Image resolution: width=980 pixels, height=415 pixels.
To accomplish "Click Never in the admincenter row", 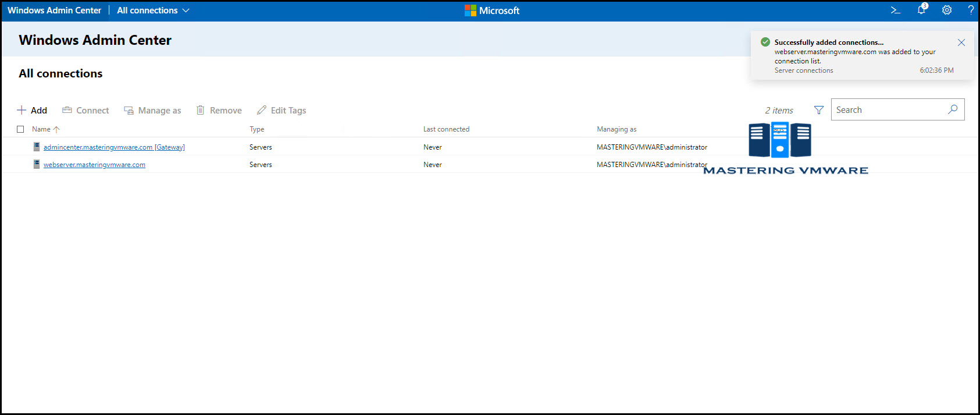I will point(432,147).
